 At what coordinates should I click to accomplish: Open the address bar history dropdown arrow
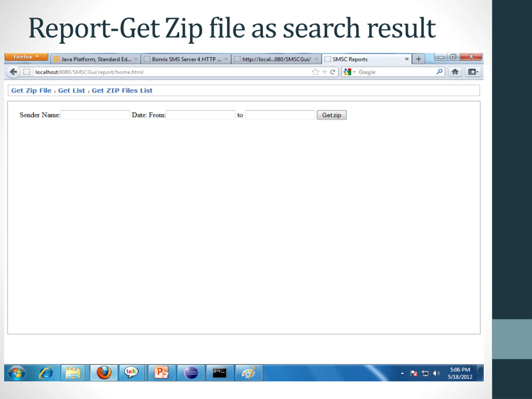click(x=325, y=72)
